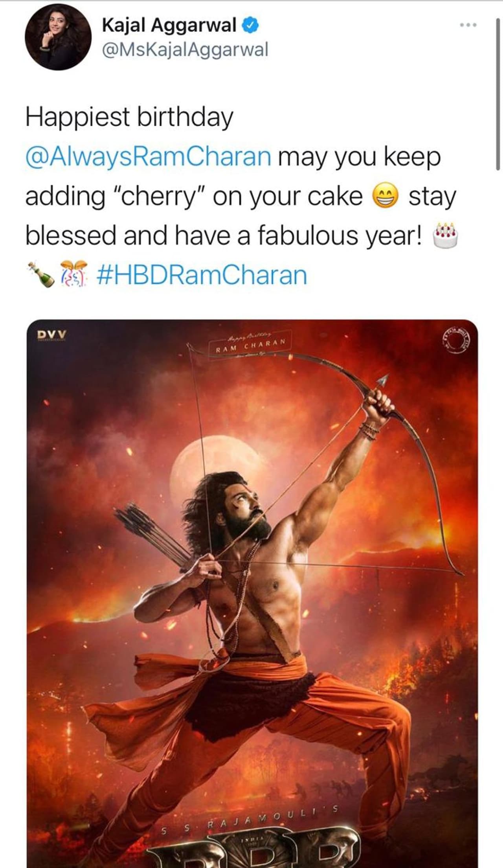The image size is (503, 868).
Task: View the attached RRR poster image
Action: point(251,570)
